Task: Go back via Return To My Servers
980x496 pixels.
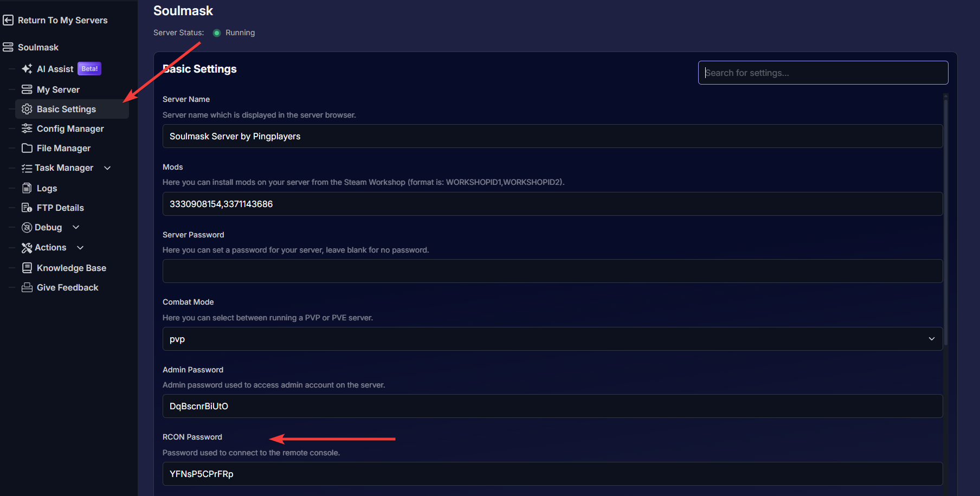Action: tap(62, 20)
